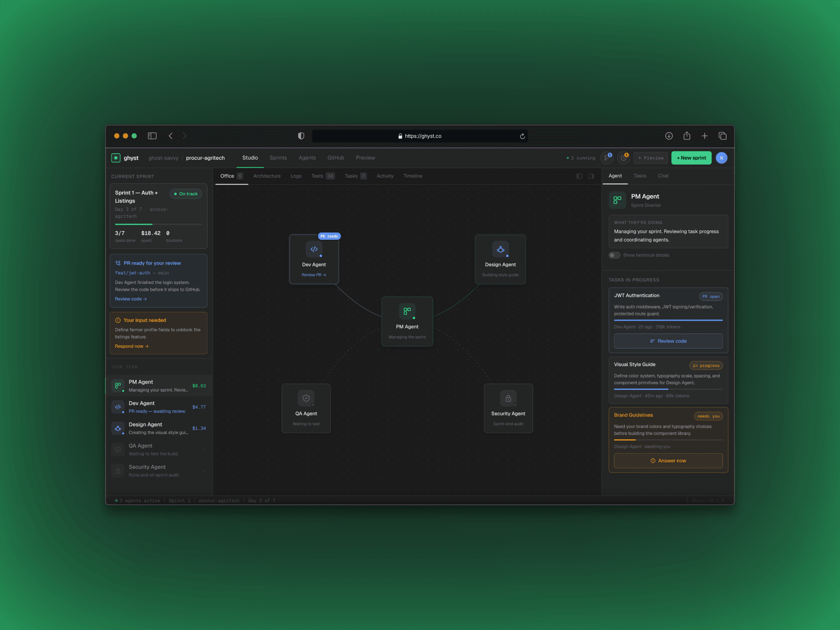Click the Sprint 1 progress bar
Viewport: 840px width, 630px height.
tap(158, 224)
